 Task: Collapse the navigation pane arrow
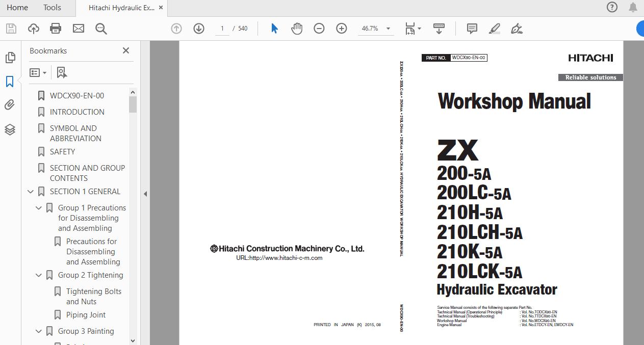pos(145,194)
